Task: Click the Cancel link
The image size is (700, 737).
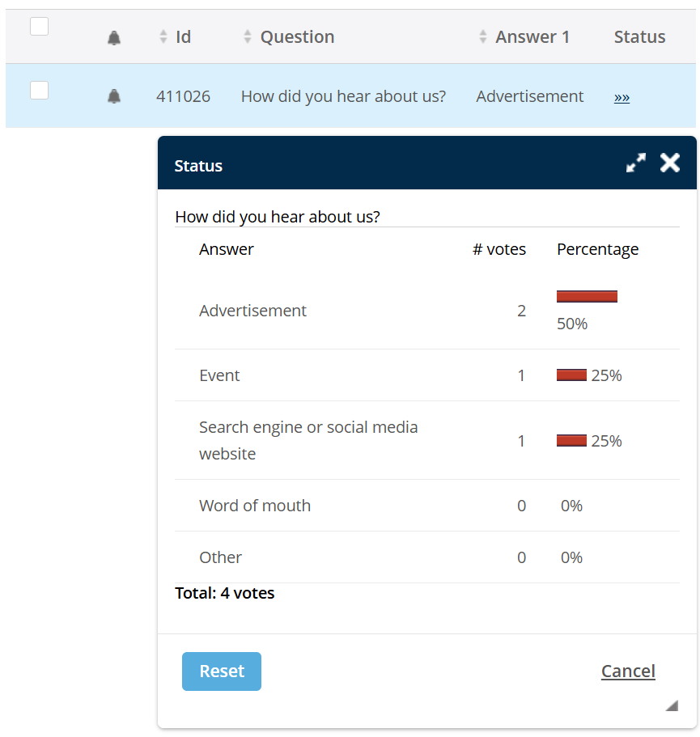Action: point(628,671)
